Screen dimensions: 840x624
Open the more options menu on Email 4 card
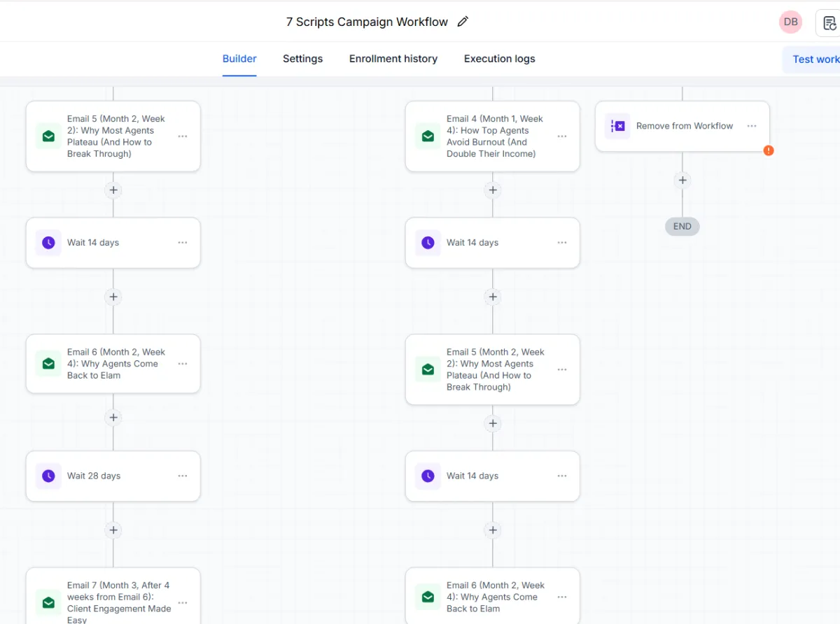pyautogui.click(x=562, y=136)
